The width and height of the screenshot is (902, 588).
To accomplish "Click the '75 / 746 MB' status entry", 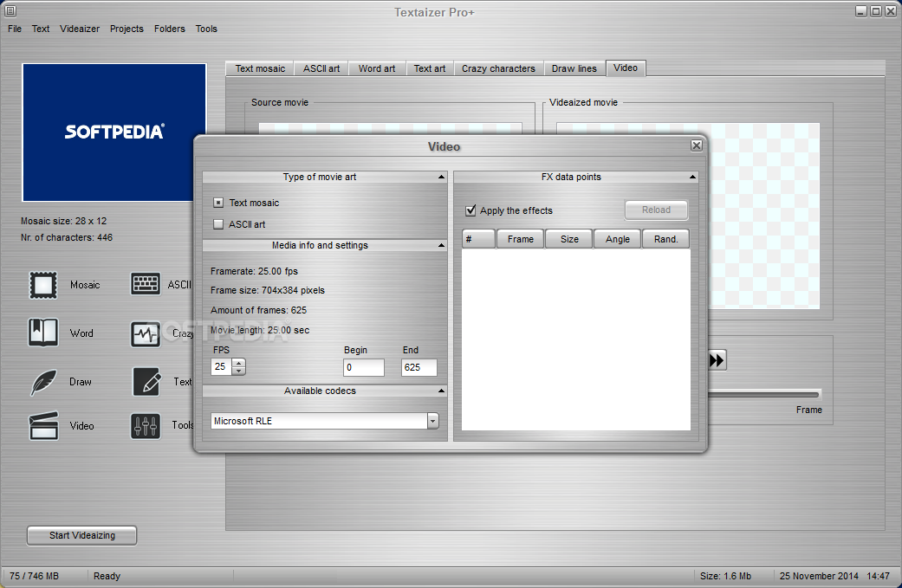I will 34,576.
